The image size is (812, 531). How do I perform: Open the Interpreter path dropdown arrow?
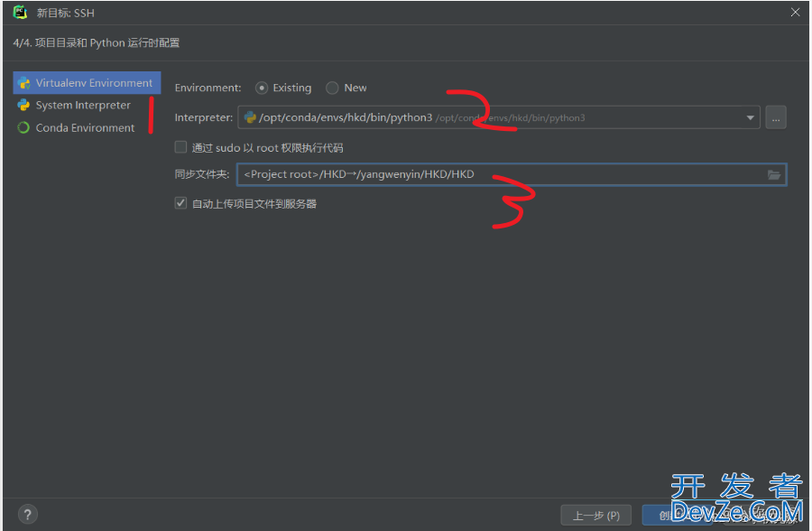tap(750, 117)
